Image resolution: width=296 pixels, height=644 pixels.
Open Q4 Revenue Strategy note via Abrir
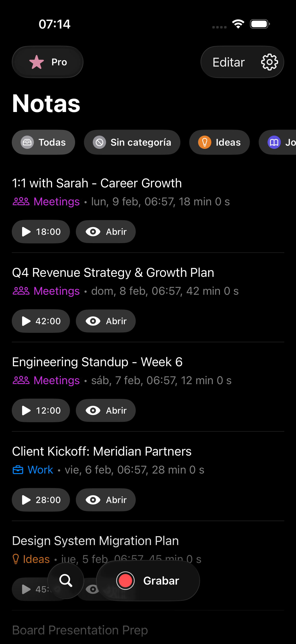point(106,321)
